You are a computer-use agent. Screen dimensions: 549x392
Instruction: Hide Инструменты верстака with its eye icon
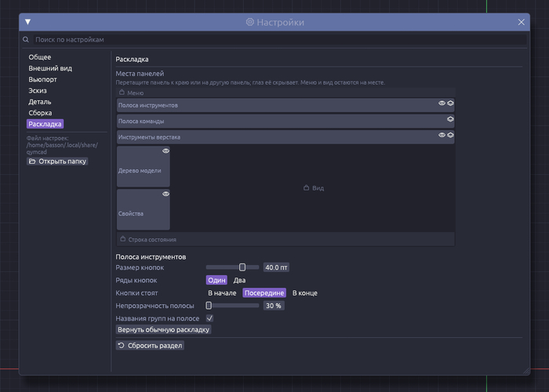[442, 135]
